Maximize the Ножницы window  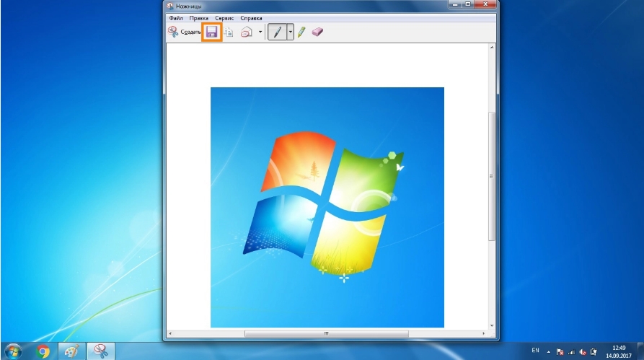468,4
